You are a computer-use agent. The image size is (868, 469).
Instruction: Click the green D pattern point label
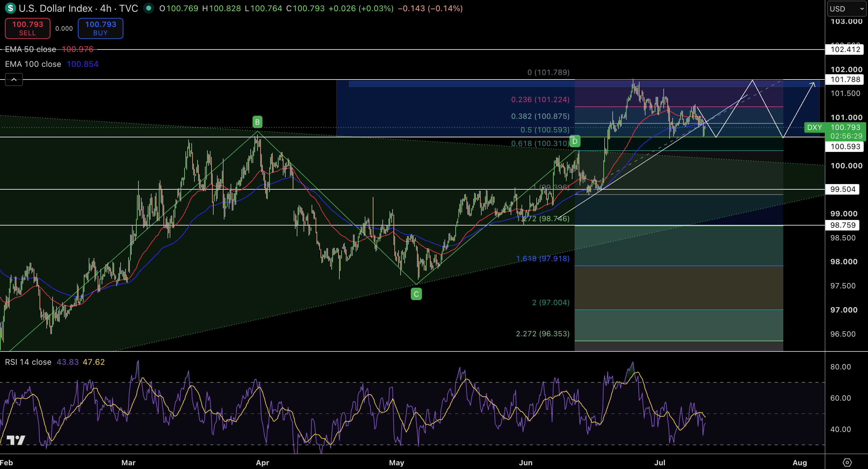[x=575, y=141]
